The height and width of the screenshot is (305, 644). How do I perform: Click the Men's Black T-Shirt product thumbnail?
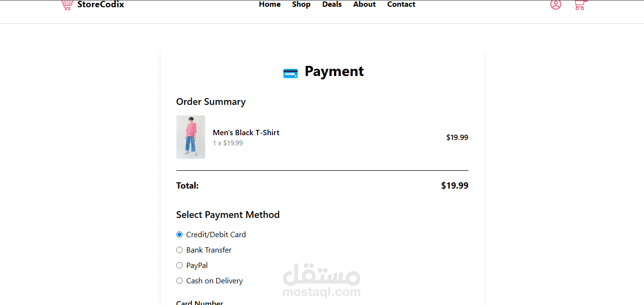191,137
